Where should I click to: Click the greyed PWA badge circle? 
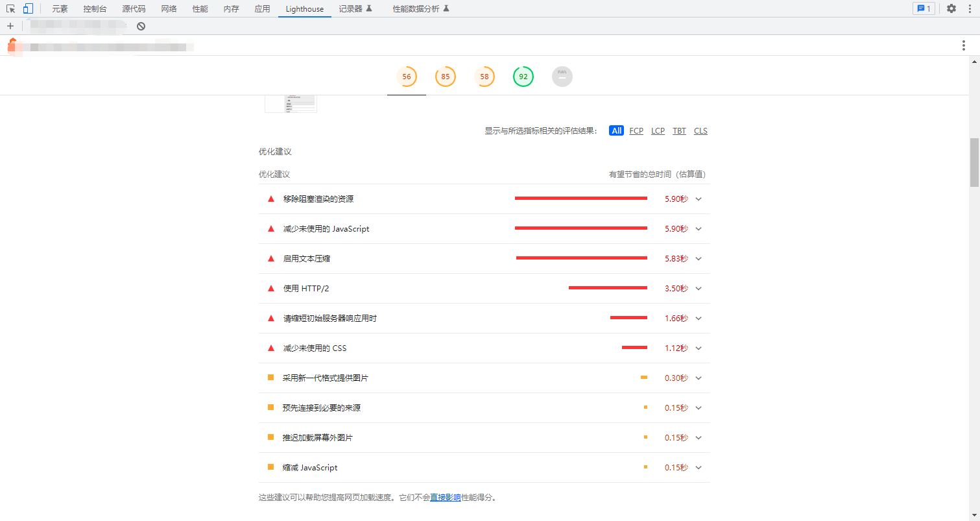click(562, 76)
